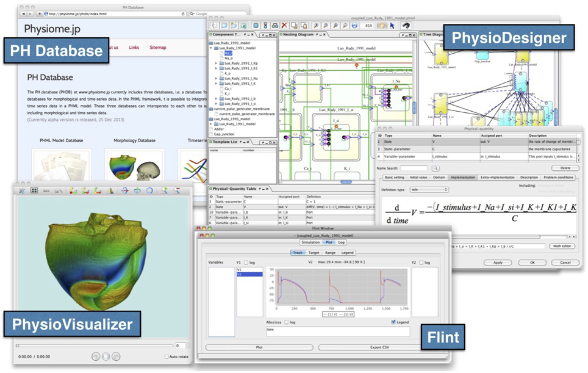Click the Delete button in the Physical-quantity dialog

pyautogui.click(x=565, y=168)
